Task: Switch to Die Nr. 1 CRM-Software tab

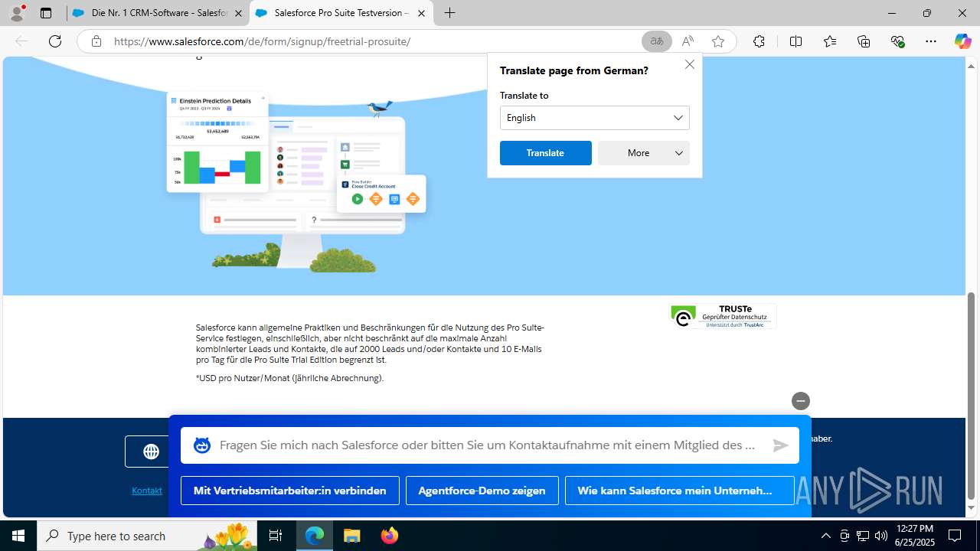Action: coord(158,13)
